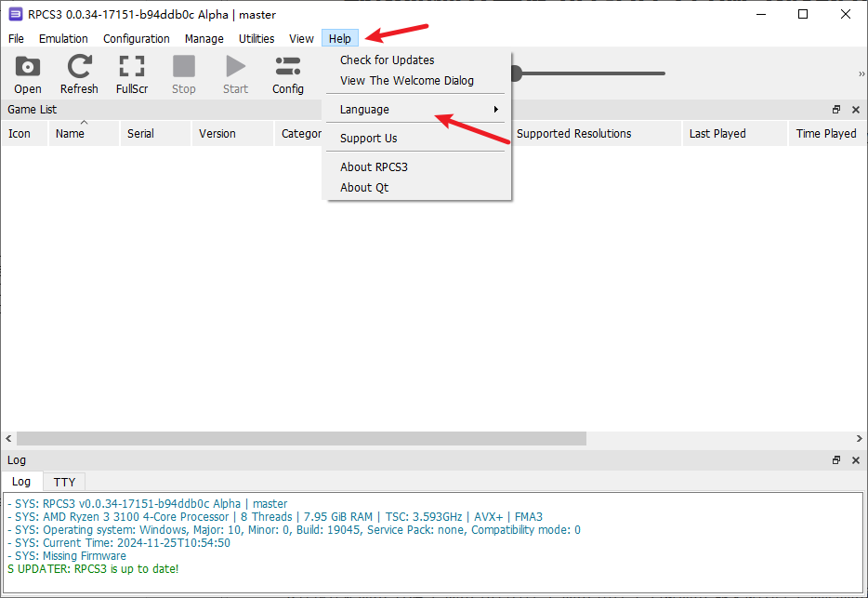Click the Refresh game list icon

[79, 74]
